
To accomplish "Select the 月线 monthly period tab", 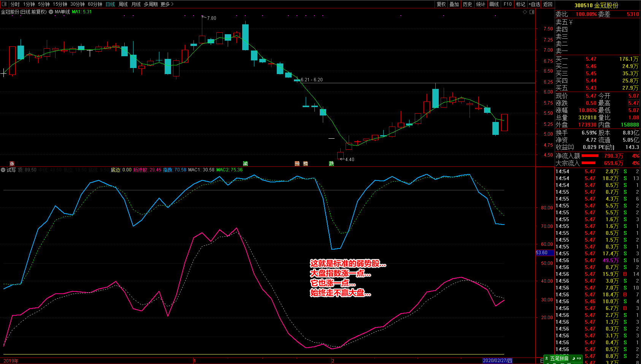I will [x=136, y=4].
